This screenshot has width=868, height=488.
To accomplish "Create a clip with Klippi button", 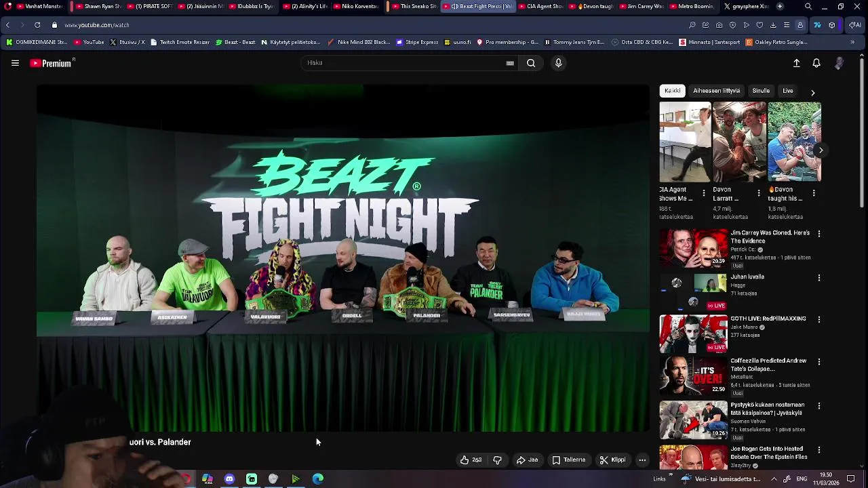I will (x=612, y=460).
